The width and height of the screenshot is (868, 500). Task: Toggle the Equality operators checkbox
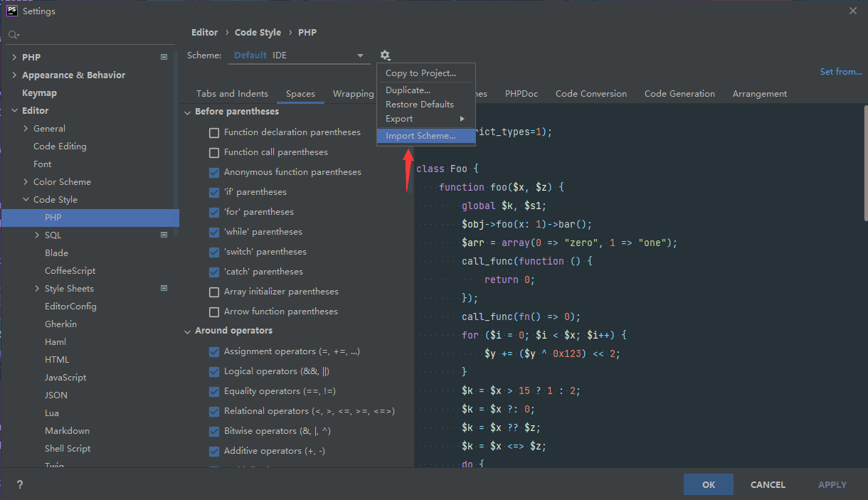(214, 391)
